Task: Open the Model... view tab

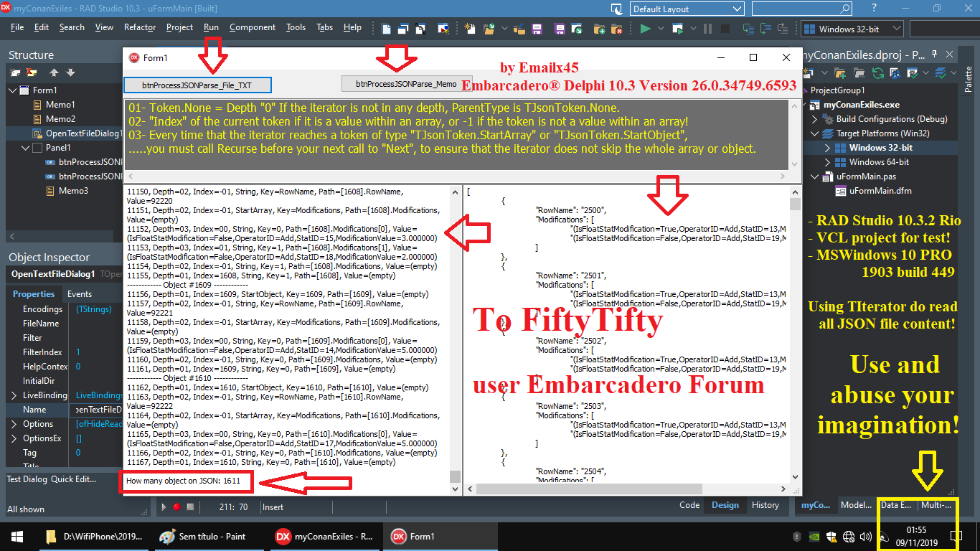Action: [x=856, y=505]
